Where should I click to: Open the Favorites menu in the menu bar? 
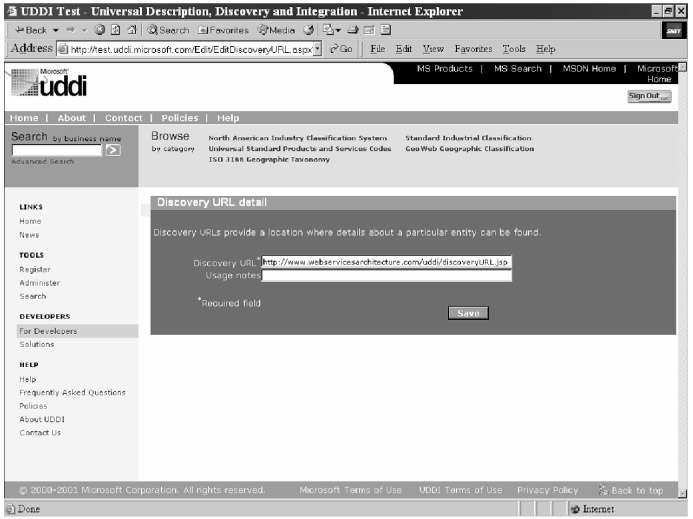[x=474, y=49]
